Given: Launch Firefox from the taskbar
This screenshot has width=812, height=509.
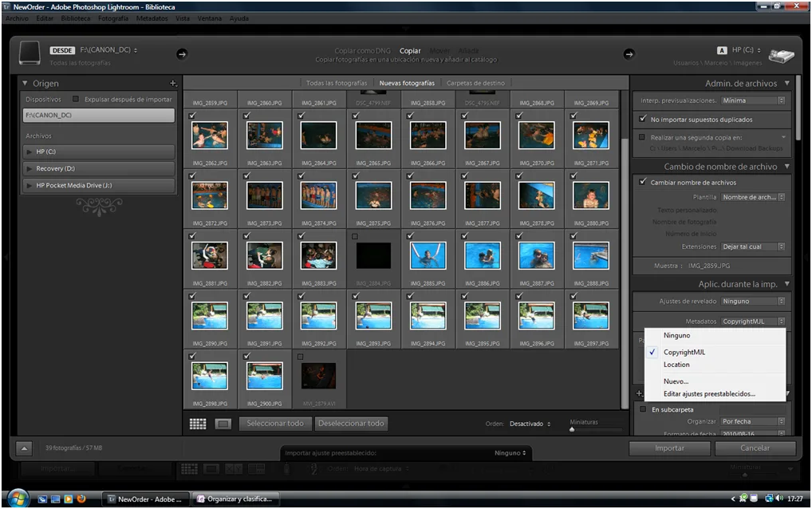Looking at the screenshot, I should click(x=81, y=498).
